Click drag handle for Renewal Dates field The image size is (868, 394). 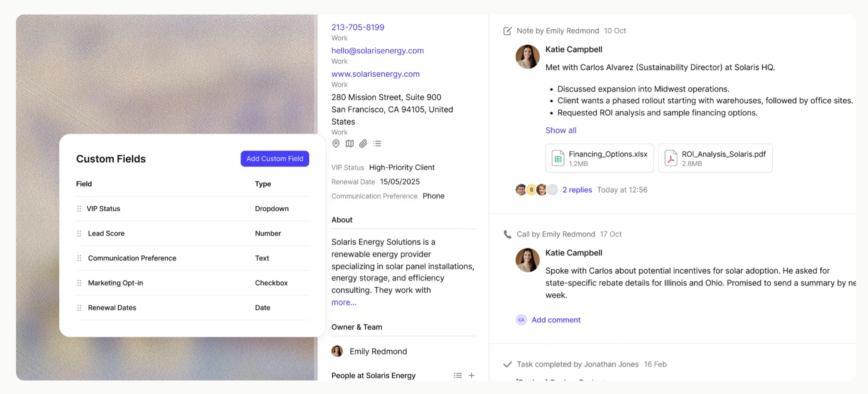(x=79, y=308)
